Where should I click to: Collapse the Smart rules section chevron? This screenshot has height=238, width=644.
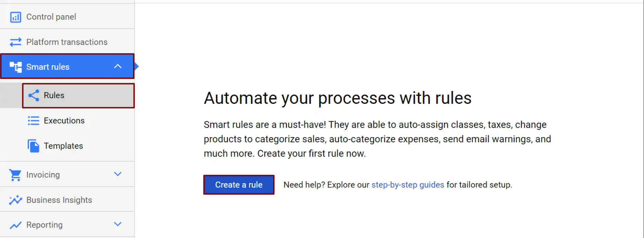click(x=117, y=66)
